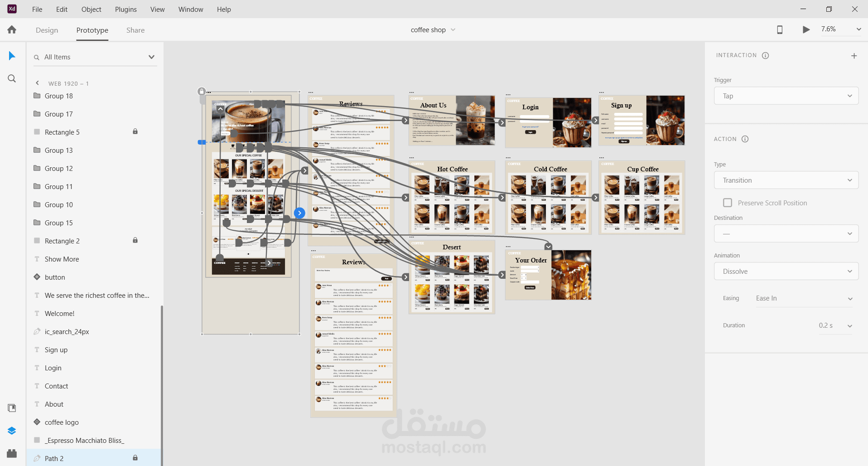Switch to the Share tab
This screenshot has height=466, width=868.
(x=135, y=30)
